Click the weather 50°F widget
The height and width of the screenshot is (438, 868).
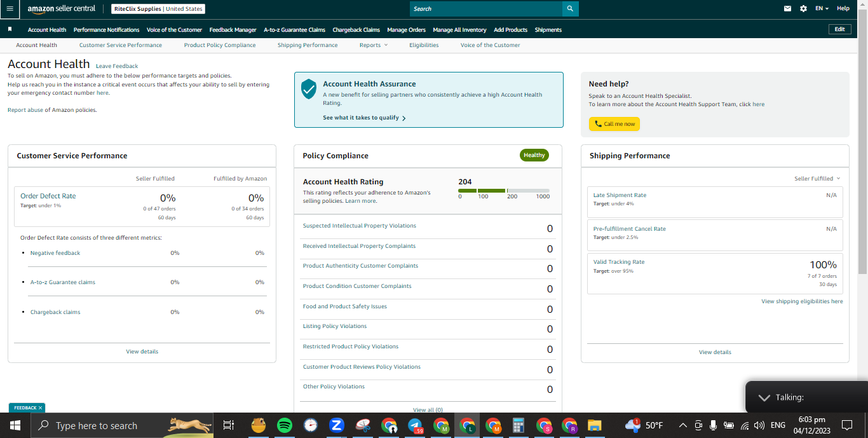click(x=644, y=425)
